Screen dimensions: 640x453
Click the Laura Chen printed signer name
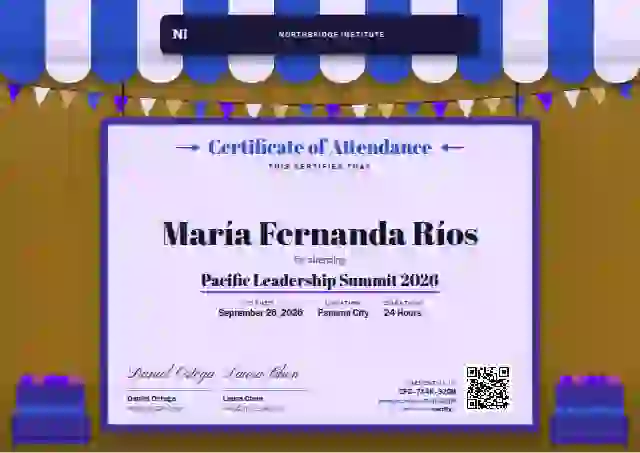[x=243, y=398]
